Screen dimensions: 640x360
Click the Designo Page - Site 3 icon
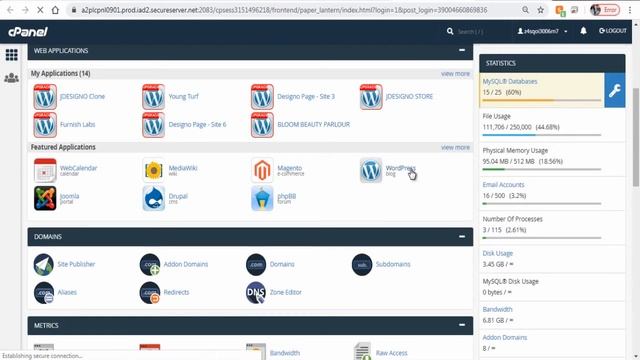click(x=262, y=97)
